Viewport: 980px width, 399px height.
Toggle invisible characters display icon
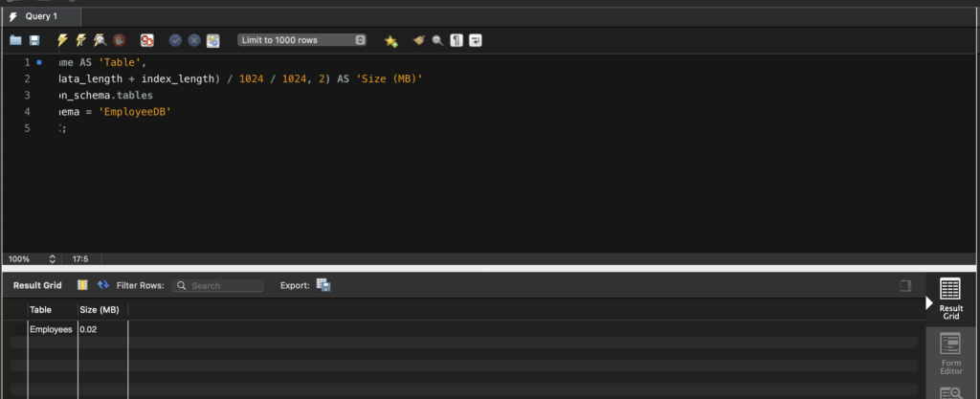(457, 40)
